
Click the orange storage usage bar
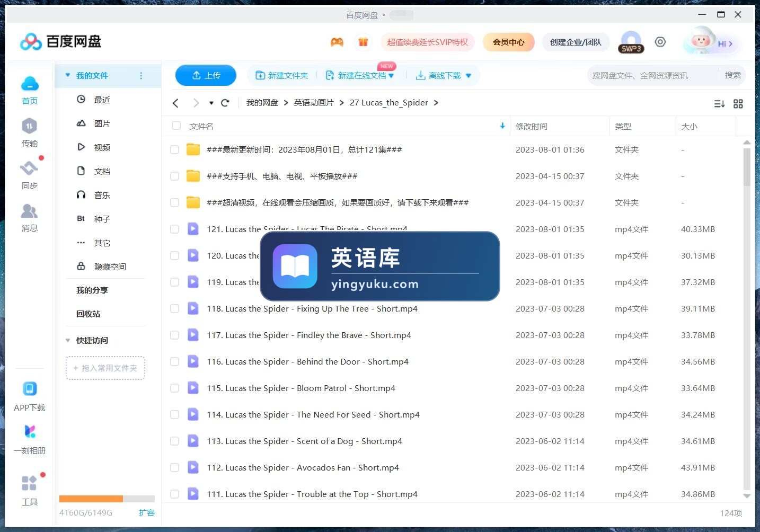[x=91, y=499]
